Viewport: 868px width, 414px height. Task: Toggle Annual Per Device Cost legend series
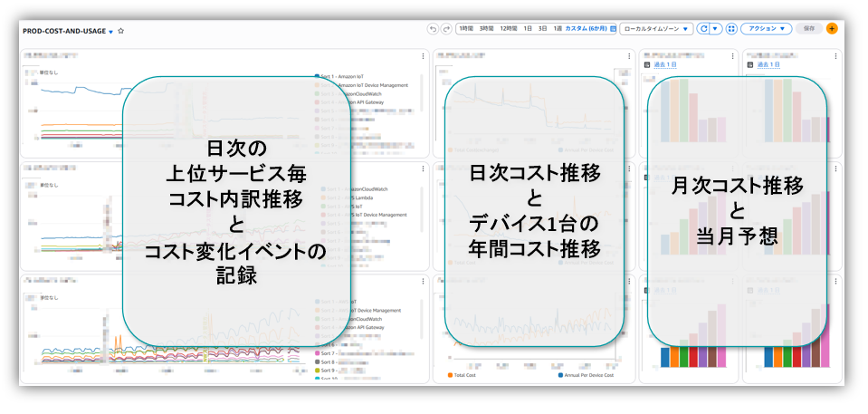point(588,374)
